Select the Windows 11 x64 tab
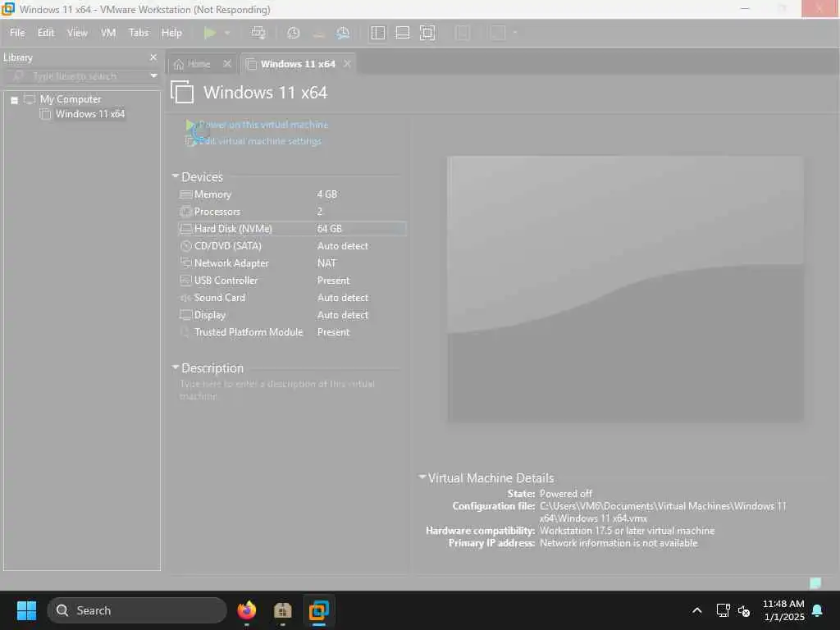This screenshot has height=630, width=840. pyautogui.click(x=298, y=64)
